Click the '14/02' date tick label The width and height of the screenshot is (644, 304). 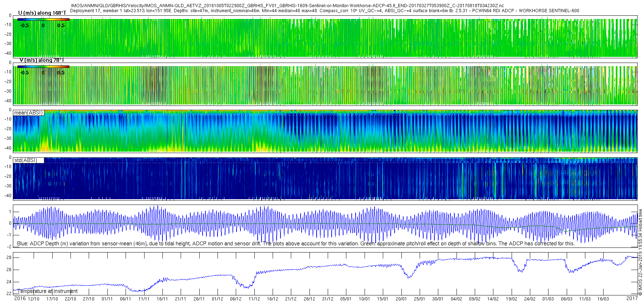pos(493,299)
